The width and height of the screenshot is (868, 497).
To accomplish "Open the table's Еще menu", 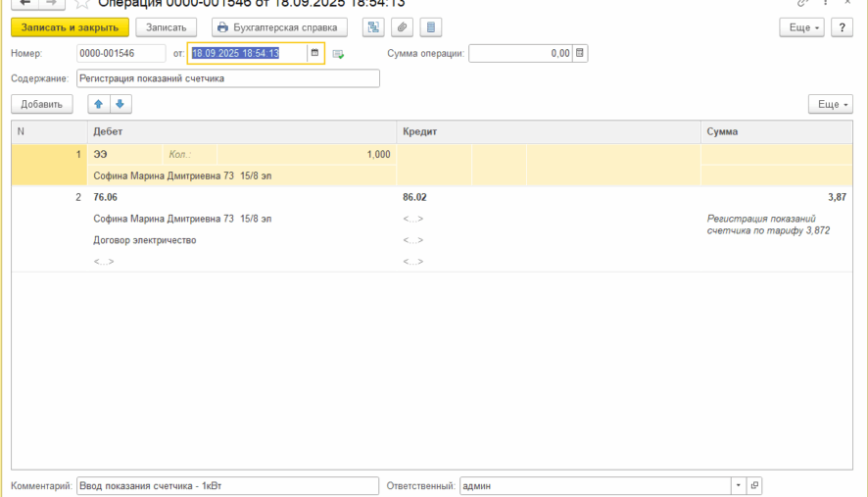I will 830,104.
